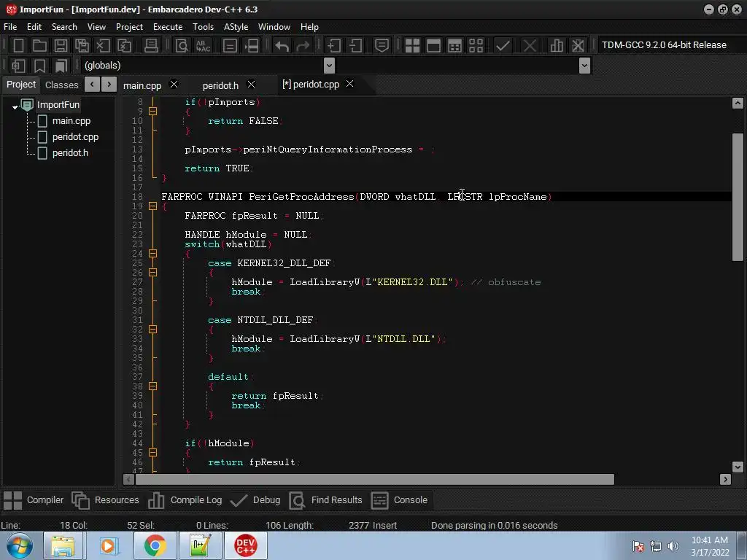Click the Close file toolbar icon
This screenshot has height=560, width=747.
pyautogui.click(x=103, y=46)
